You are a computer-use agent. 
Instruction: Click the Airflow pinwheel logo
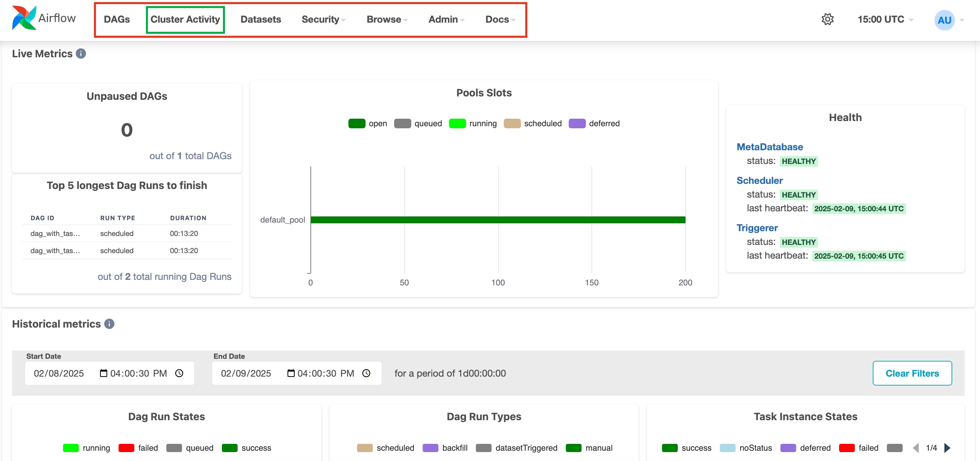(x=24, y=18)
